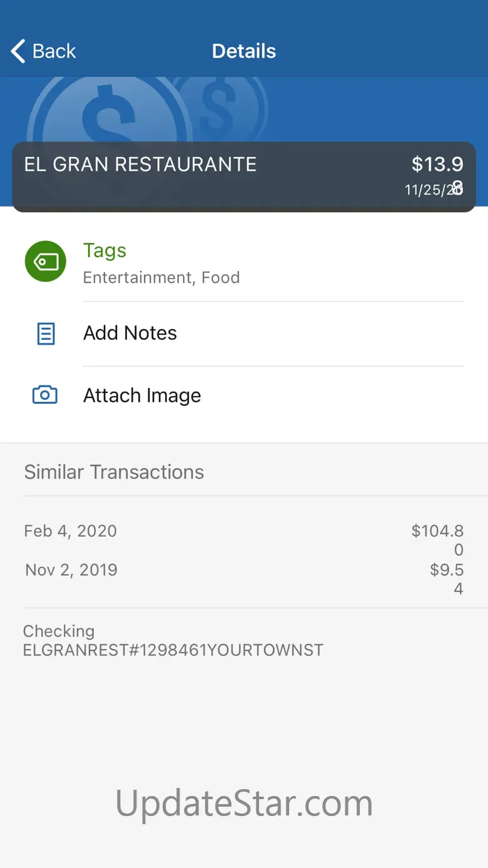Tap the green Tags icon
This screenshot has height=868, width=488.
(46, 261)
